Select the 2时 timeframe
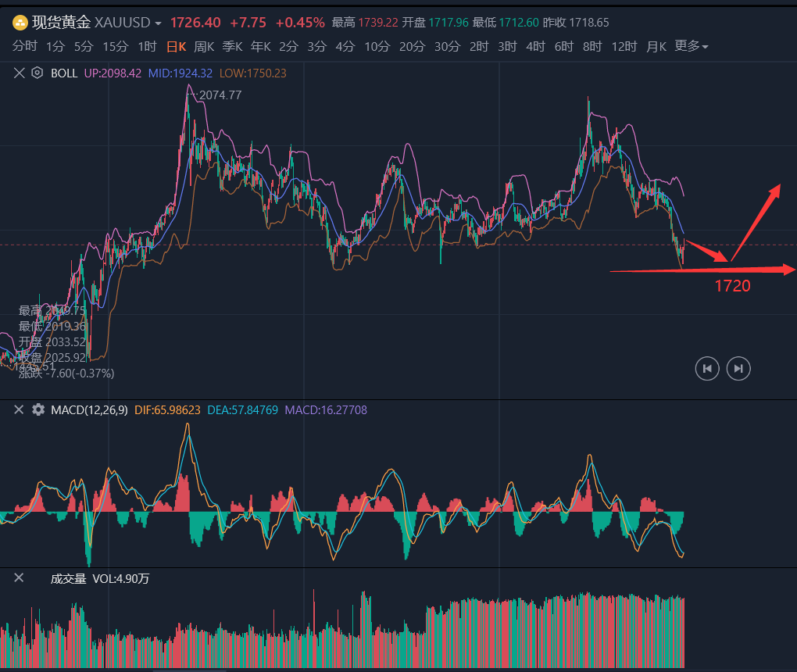 [x=479, y=47]
